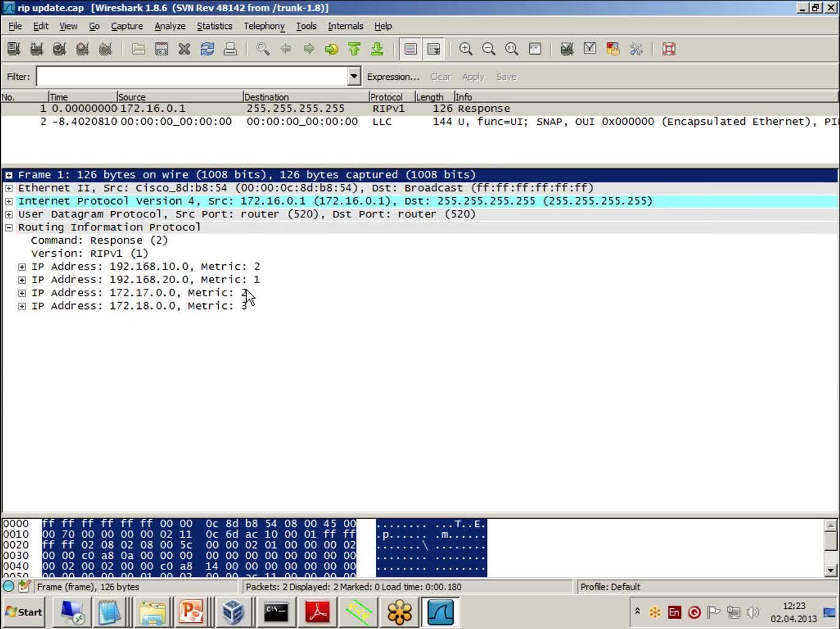Reset zoom to normal size
840x629 pixels.
(x=511, y=49)
